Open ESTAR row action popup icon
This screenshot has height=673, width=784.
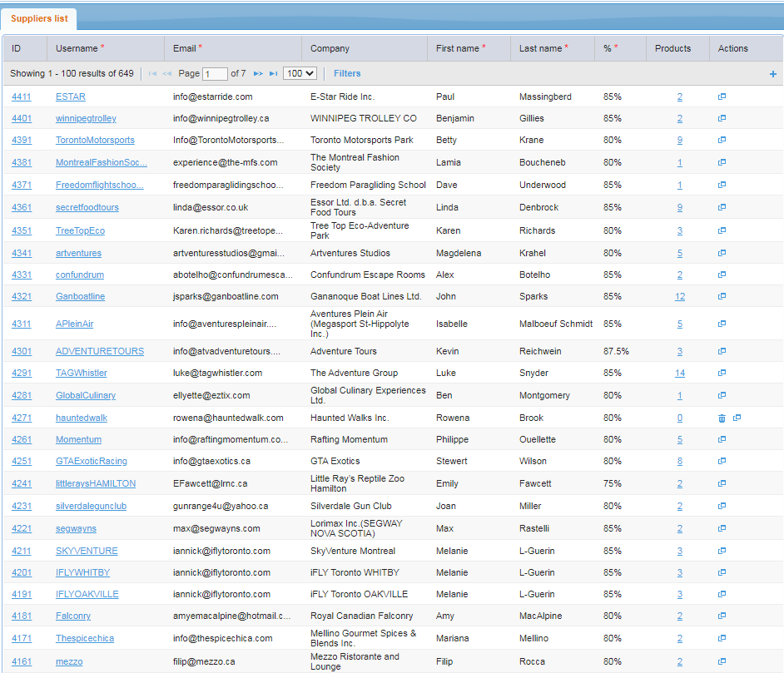(x=722, y=96)
